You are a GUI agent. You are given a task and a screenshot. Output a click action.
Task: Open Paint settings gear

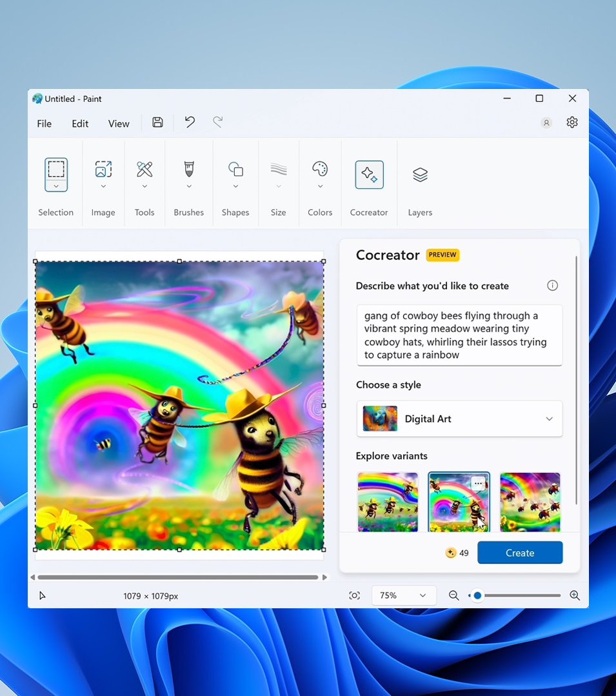coord(572,122)
